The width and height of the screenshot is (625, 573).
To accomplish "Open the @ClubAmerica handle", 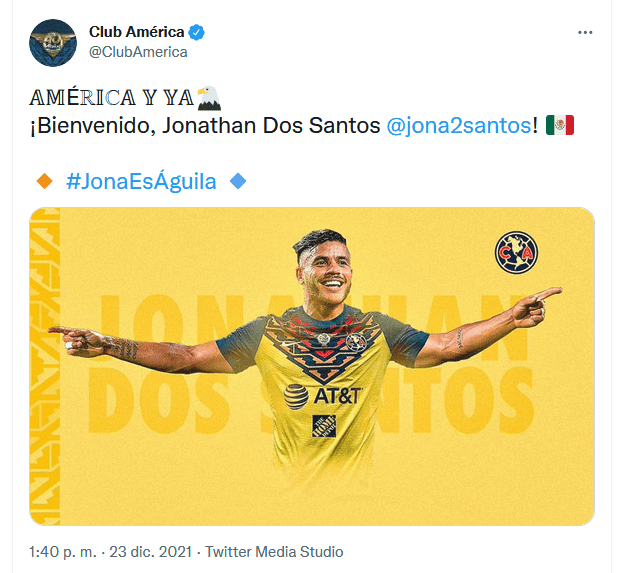I will 138,52.
